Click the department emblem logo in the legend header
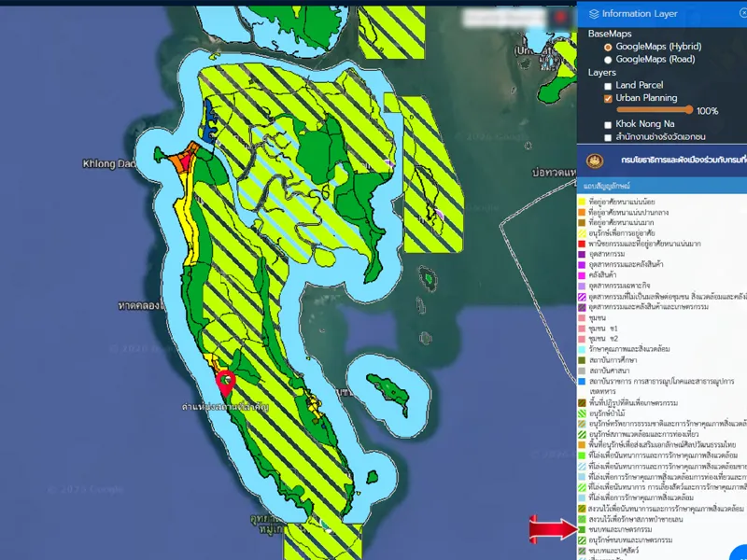 [591, 161]
